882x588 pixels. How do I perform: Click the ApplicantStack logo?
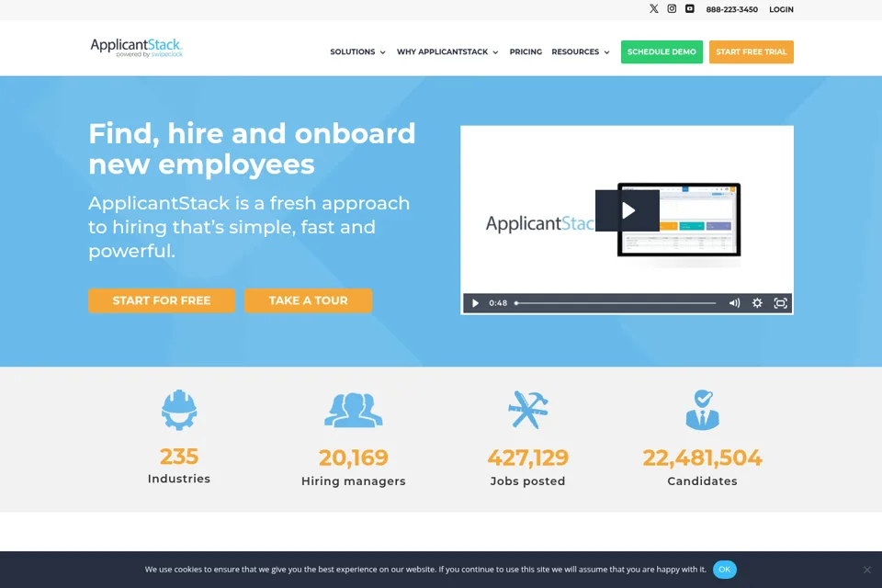coord(137,47)
